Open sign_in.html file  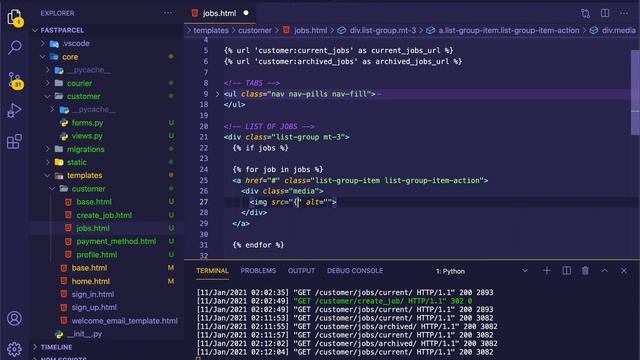(x=93, y=294)
